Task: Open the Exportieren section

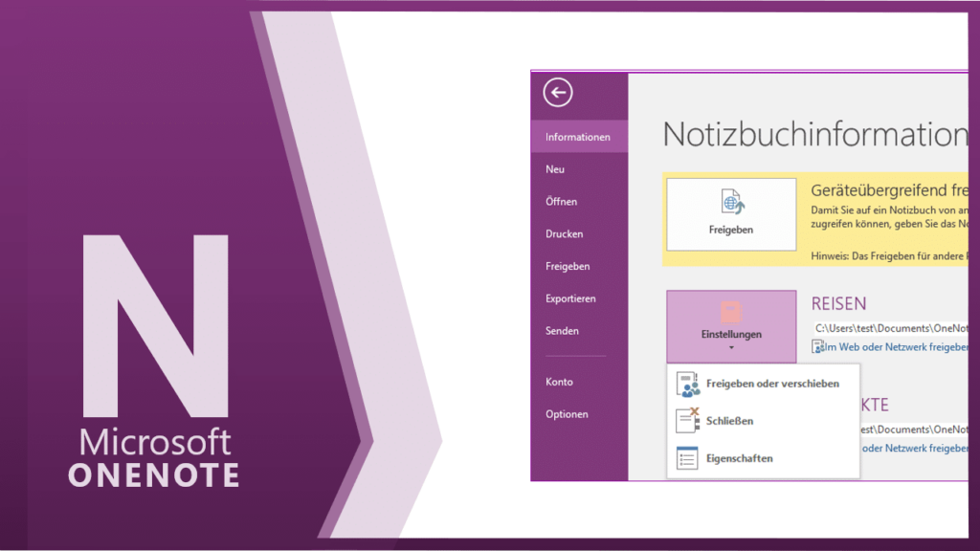Action: click(x=570, y=298)
